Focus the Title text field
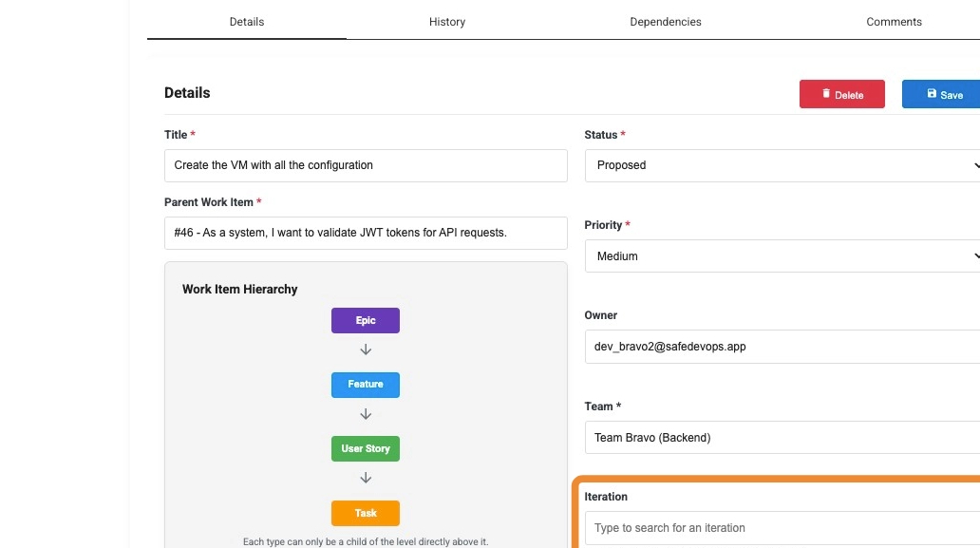This screenshot has height=548, width=980. point(366,165)
